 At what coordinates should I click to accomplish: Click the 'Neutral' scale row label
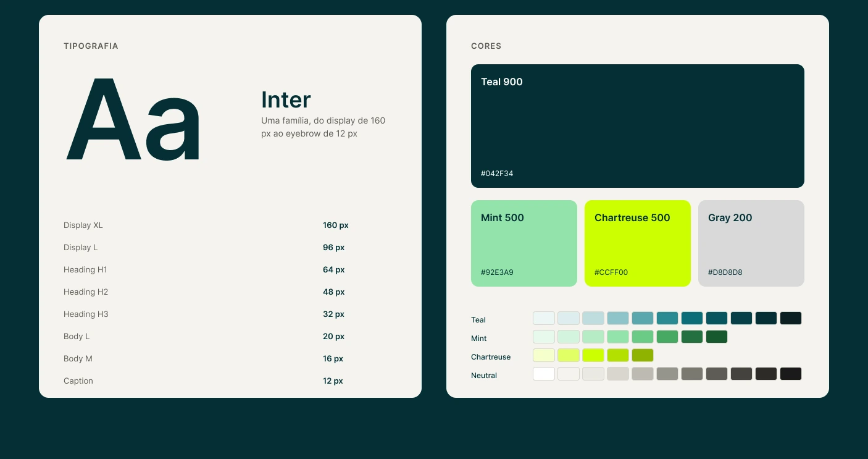[x=484, y=376]
